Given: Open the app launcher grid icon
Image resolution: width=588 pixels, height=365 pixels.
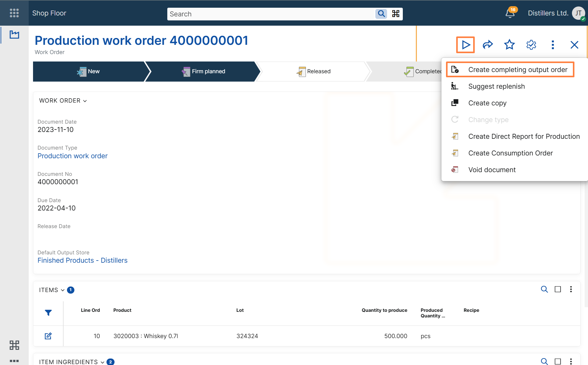Looking at the screenshot, I should click(14, 13).
